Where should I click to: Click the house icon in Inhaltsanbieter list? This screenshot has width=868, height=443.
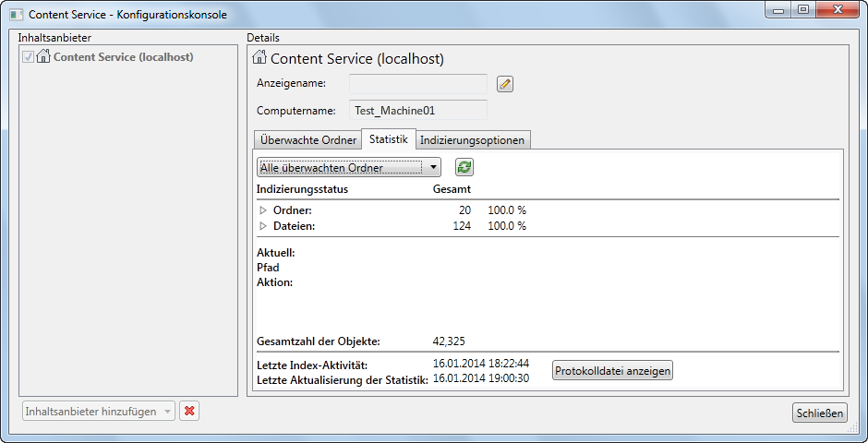[43, 56]
